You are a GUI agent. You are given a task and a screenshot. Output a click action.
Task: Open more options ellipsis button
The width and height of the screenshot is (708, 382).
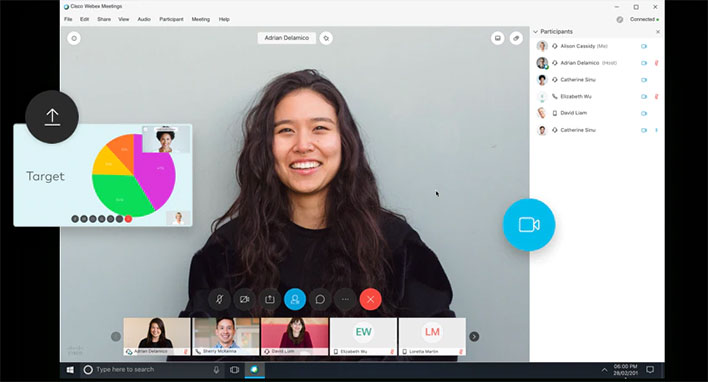click(345, 299)
